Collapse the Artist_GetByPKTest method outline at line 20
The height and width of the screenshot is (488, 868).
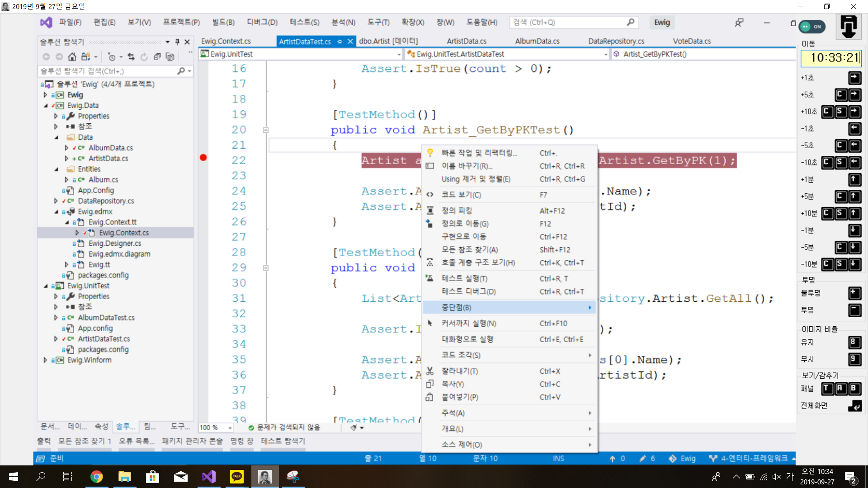click(266, 130)
